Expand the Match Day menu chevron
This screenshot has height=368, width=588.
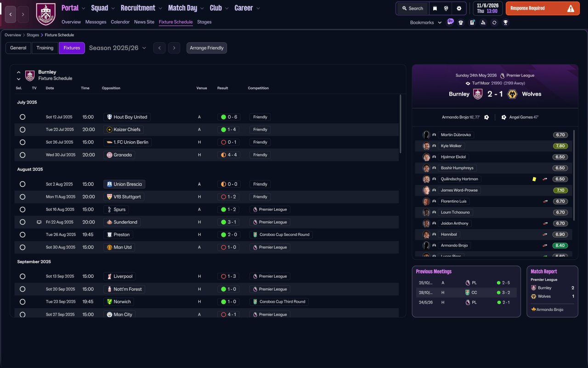tap(202, 8)
